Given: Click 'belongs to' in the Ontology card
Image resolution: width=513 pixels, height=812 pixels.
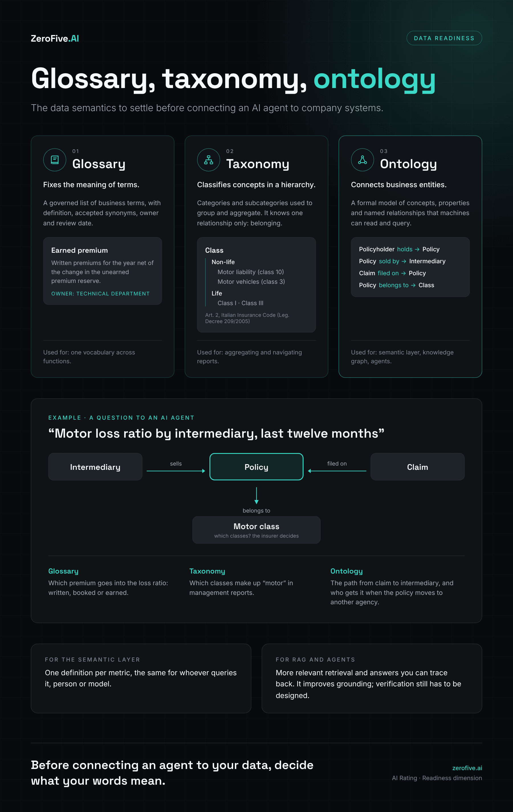Looking at the screenshot, I should click(393, 285).
